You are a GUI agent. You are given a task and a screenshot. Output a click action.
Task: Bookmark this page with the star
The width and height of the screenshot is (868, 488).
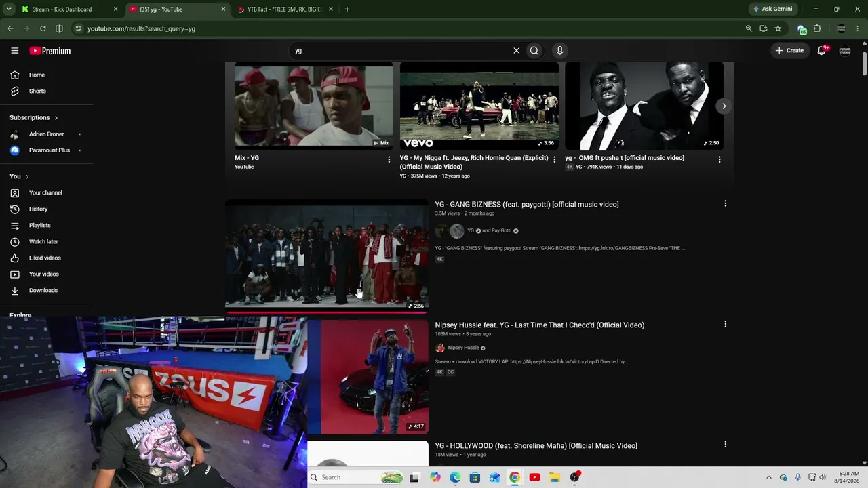pyautogui.click(x=778, y=28)
